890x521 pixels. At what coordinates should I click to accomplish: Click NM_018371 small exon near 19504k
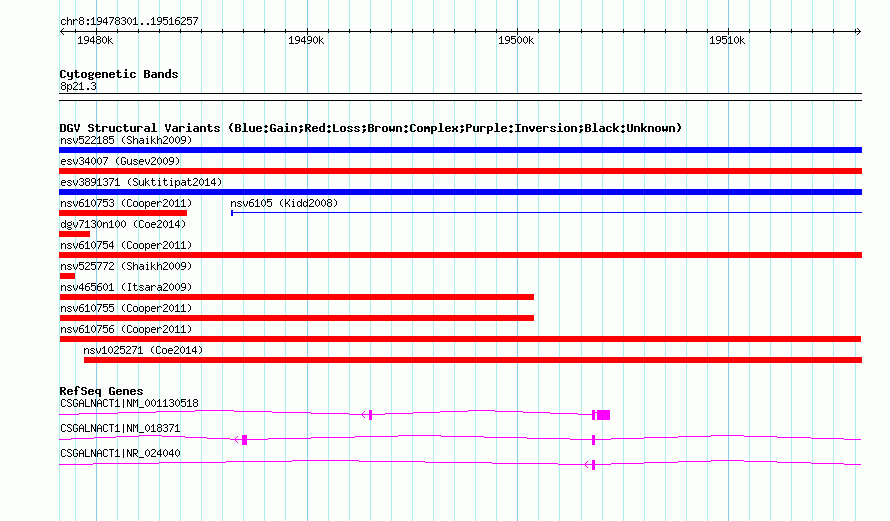click(594, 440)
